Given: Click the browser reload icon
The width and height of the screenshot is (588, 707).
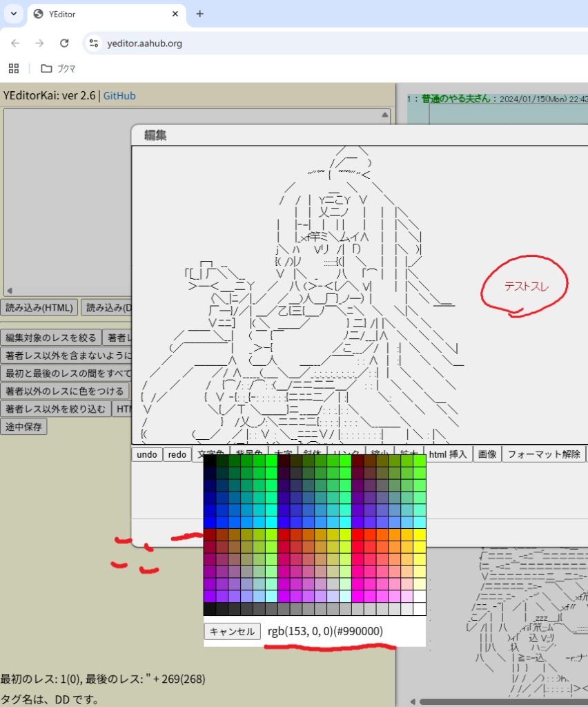Looking at the screenshot, I should coord(64,43).
